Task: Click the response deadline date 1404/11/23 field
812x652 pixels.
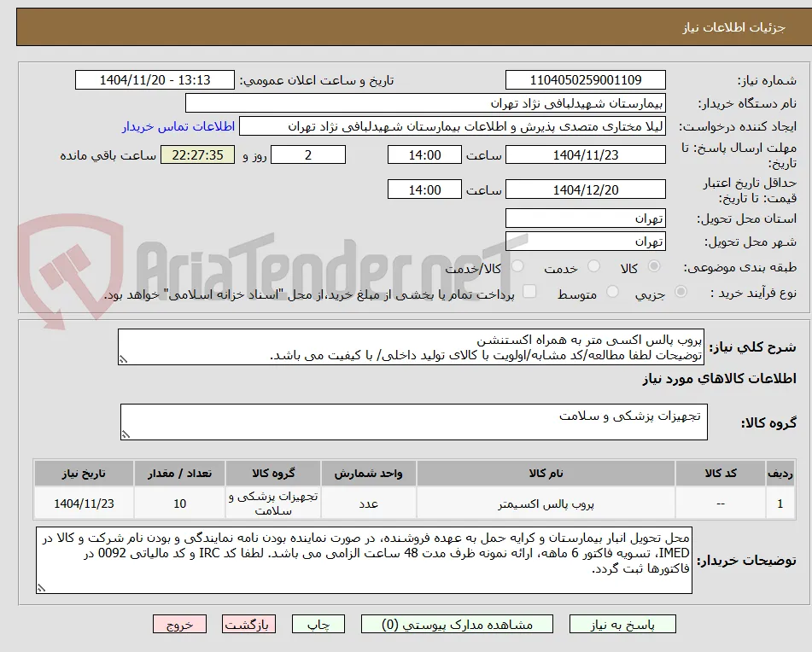Action: (x=585, y=154)
